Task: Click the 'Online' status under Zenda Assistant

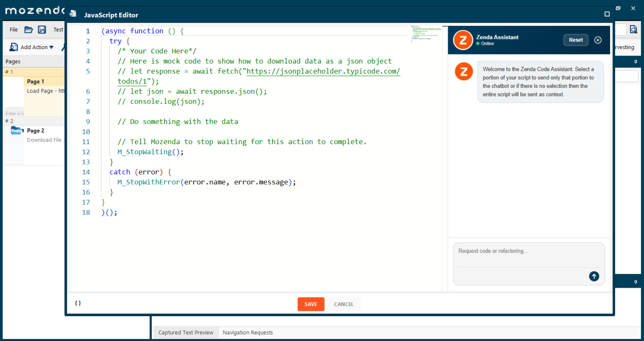Action: 485,44
